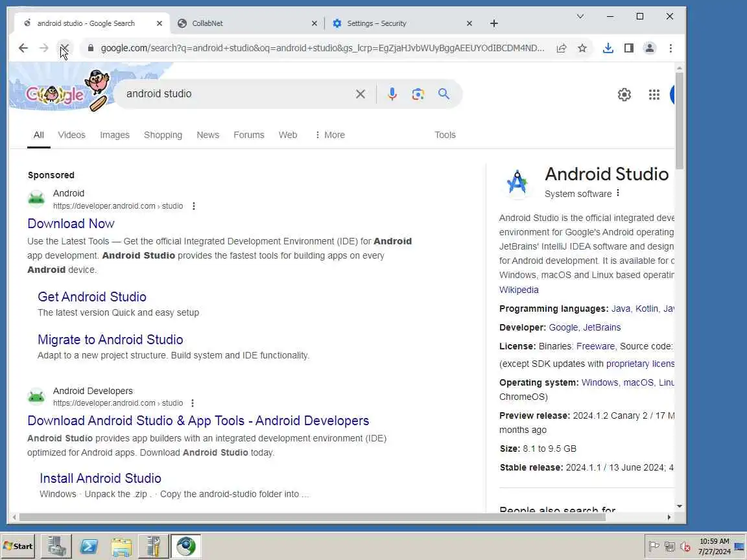Bookmark this page with the star icon
The height and width of the screenshot is (560, 747).
(x=582, y=48)
